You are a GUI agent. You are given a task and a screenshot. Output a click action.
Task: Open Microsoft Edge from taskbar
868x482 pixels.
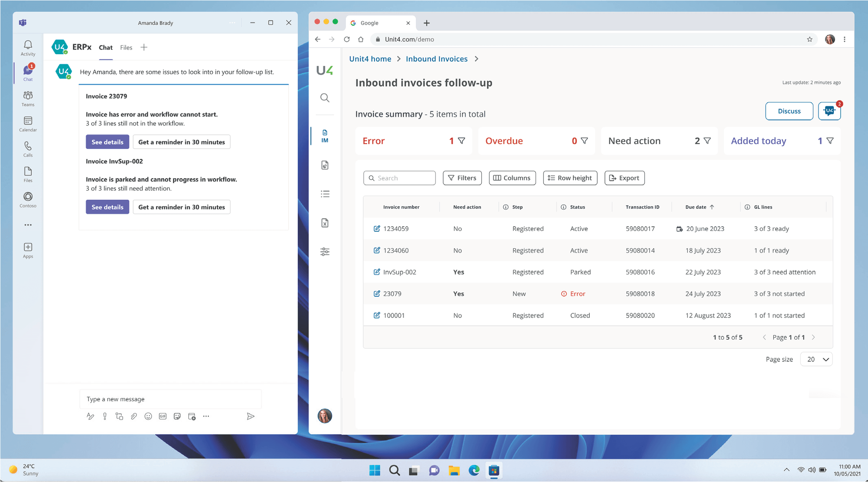click(474, 470)
